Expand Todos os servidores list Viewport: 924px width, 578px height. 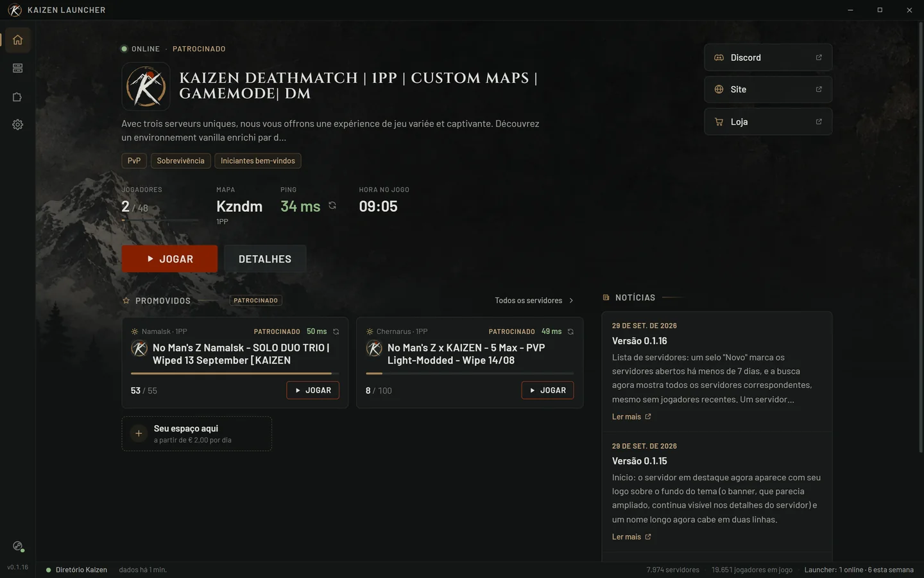(x=534, y=301)
